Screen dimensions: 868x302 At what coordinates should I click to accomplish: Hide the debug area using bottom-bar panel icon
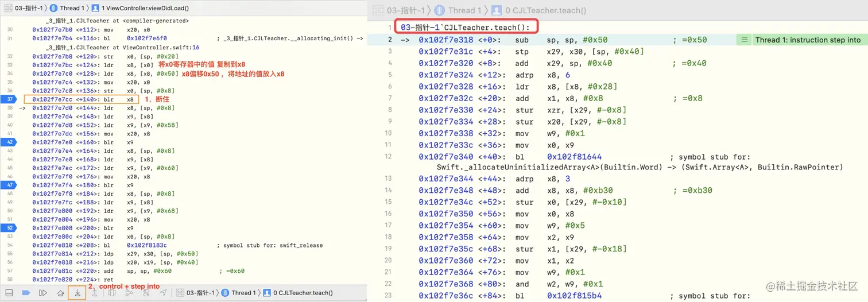coord(9,293)
